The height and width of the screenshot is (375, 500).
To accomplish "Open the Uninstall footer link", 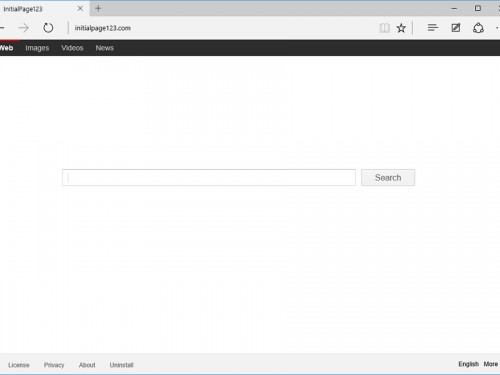I will tap(122, 365).
